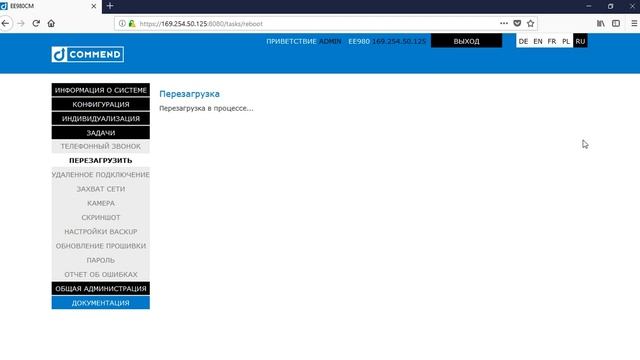Image resolution: width=640 pixels, height=360 pixels.
Task: Switch language to EN
Action: coord(538,41)
